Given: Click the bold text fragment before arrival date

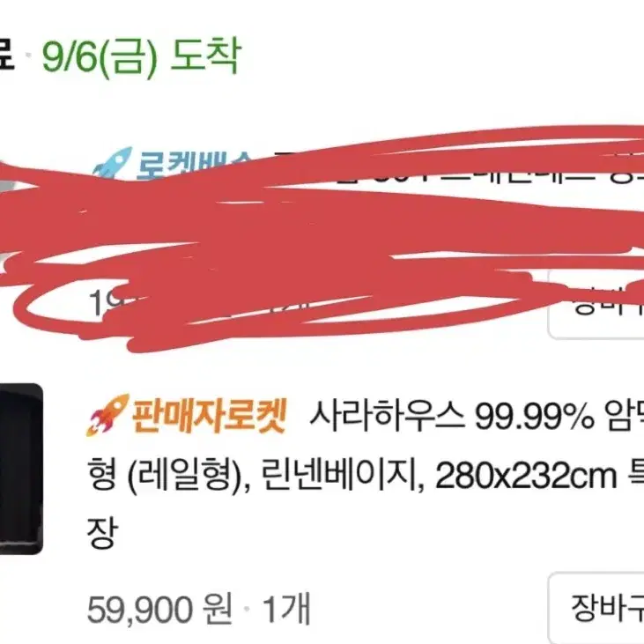Looking at the screenshot, I should [7, 56].
